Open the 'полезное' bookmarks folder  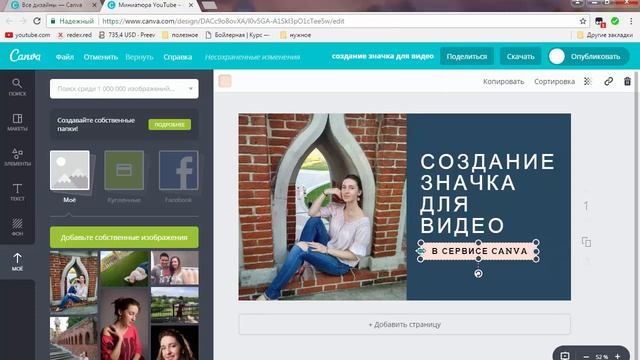coord(180,35)
